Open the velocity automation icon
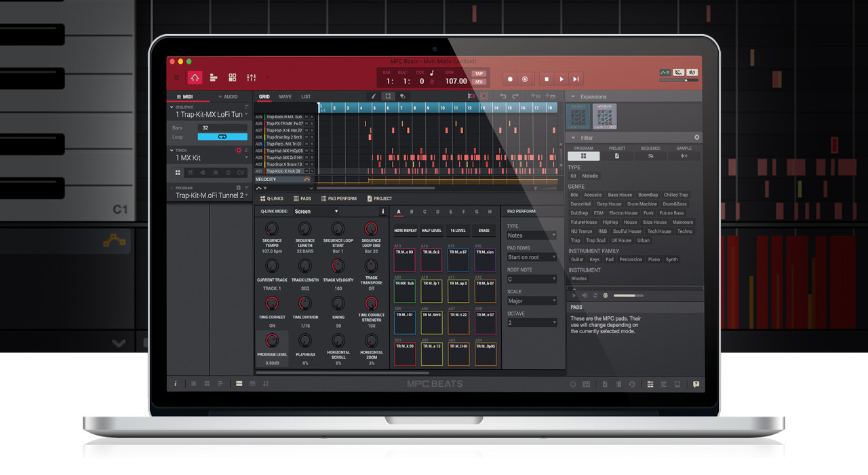 coord(307,180)
